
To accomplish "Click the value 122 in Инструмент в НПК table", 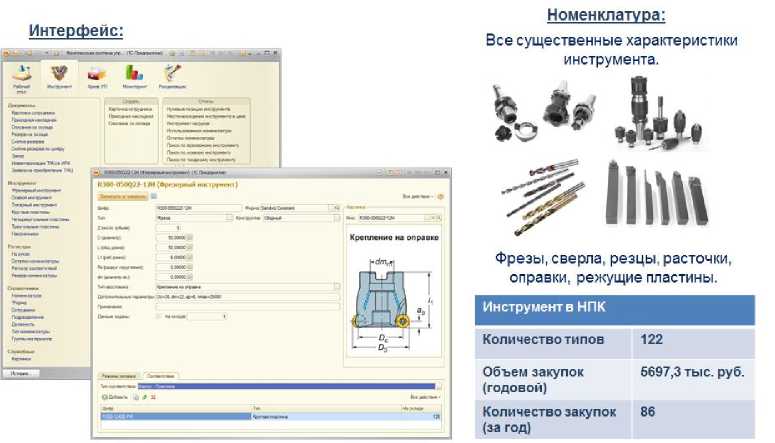I will point(651,340).
